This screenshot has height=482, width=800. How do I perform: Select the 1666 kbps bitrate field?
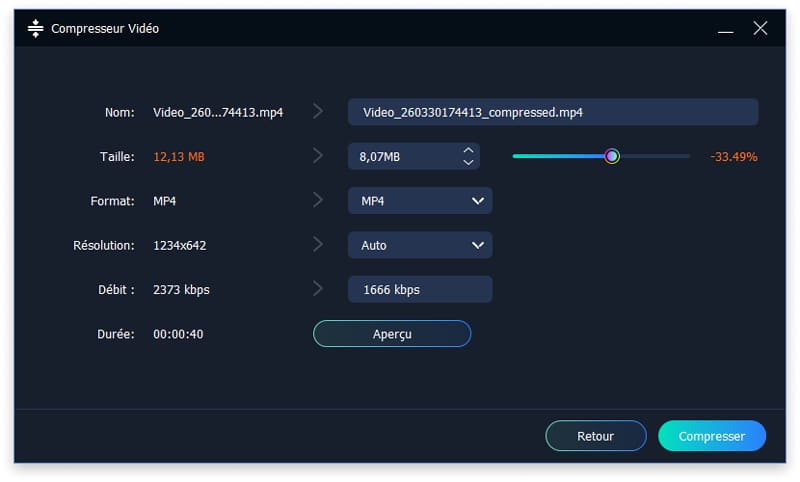coord(420,289)
